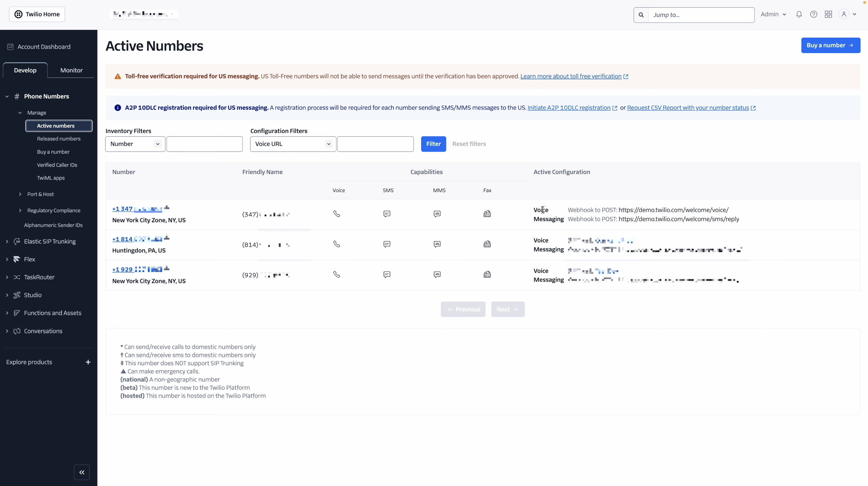The width and height of the screenshot is (868, 486).
Task: Click the Fax capability icon for +1 347
Action: pyautogui.click(x=487, y=214)
